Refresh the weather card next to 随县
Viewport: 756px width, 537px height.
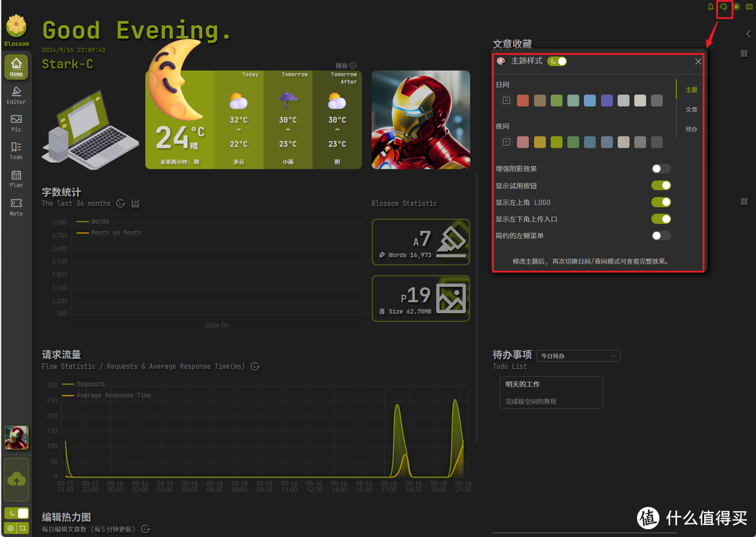[x=353, y=65]
